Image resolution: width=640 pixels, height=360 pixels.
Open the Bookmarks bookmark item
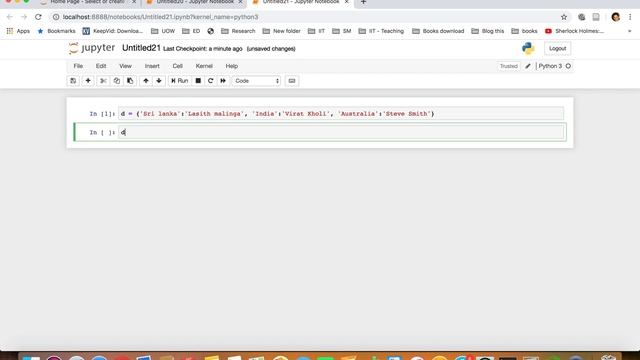point(56,31)
